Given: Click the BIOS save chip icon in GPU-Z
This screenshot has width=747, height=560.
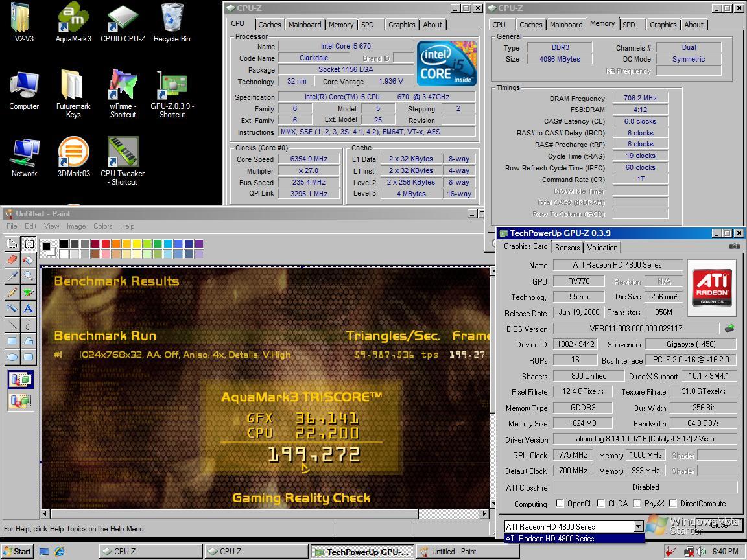Looking at the screenshot, I should [x=729, y=328].
